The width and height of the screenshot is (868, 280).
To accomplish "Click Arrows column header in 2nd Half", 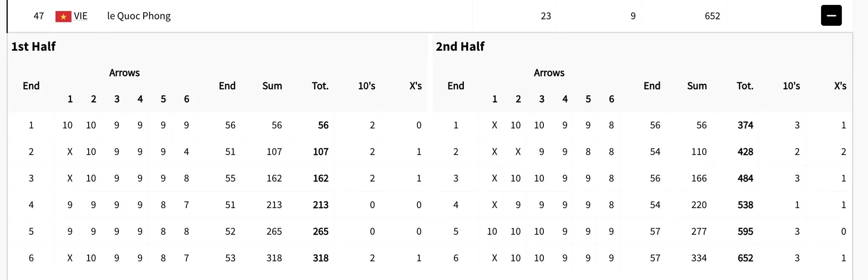I will pyautogui.click(x=549, y=73).
